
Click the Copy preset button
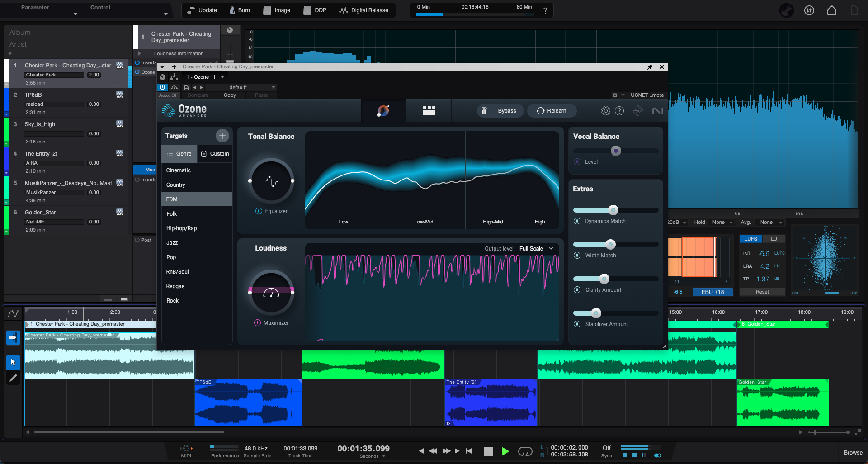pos(230,95)
